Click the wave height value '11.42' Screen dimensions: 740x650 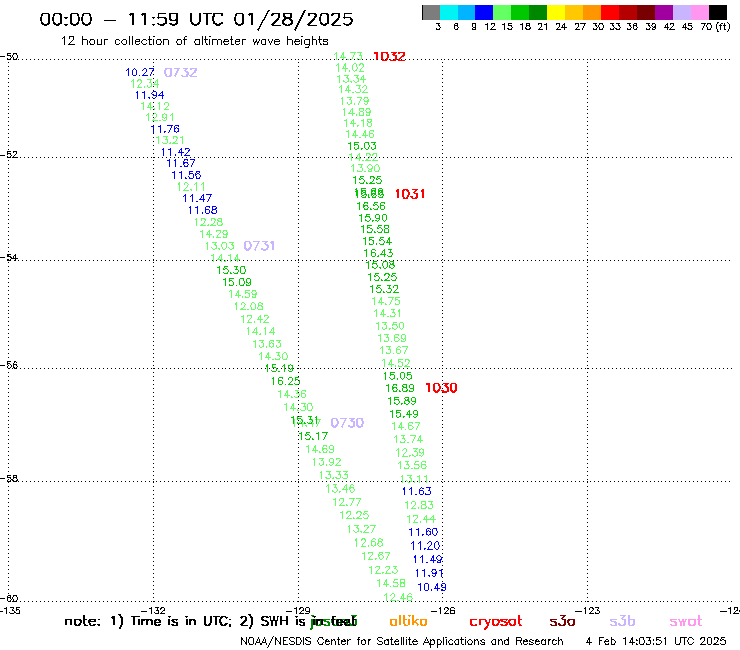tap(176, 152)
